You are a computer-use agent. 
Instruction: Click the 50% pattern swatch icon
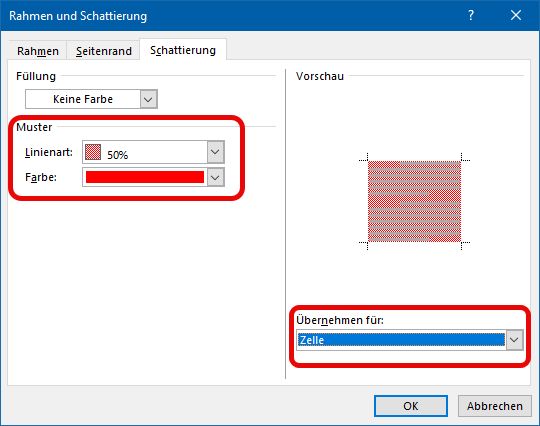pos(93,152)
